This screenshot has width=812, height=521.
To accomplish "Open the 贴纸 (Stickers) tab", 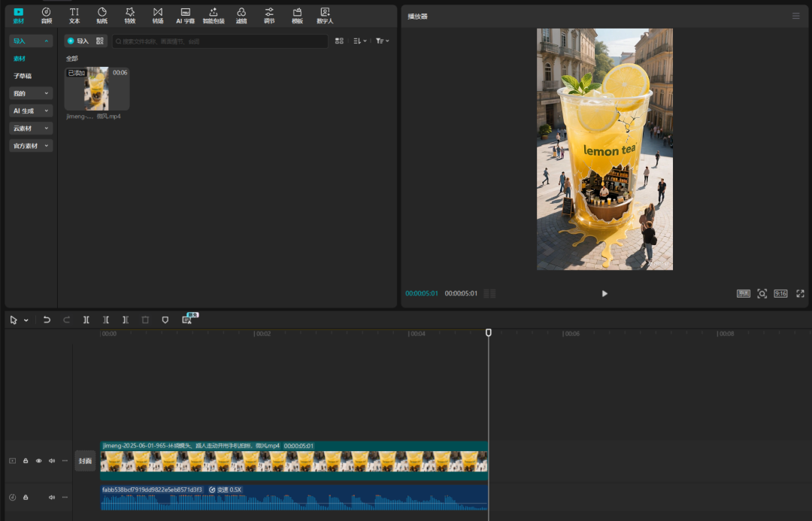I will [x=102, y=16].
